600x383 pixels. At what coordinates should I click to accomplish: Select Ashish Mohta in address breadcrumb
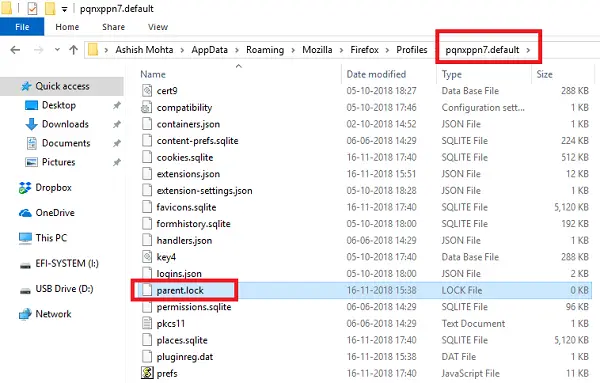pos(144,50)
